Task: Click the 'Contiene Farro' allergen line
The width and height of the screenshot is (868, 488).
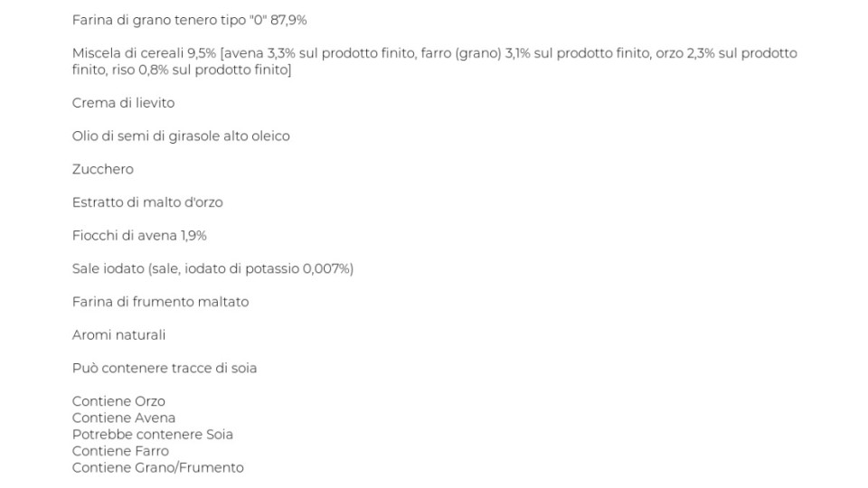Action: pyautogui.click(x=120, y=452)
